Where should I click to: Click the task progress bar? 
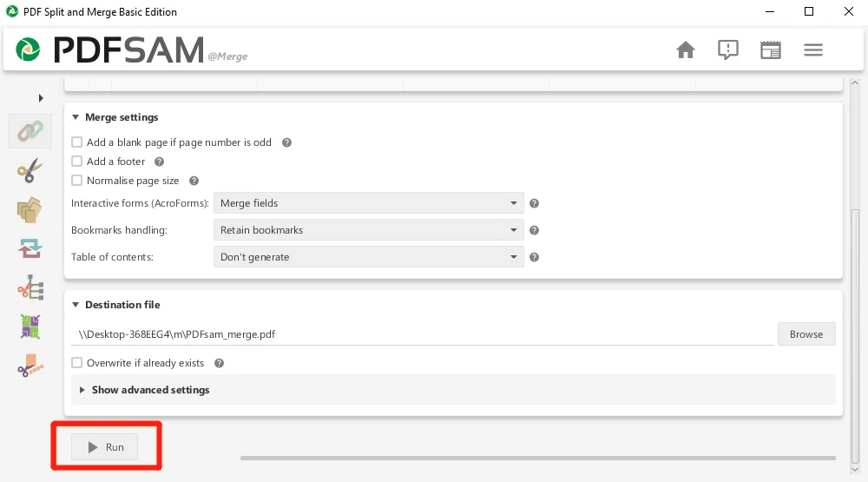point(537,459)
